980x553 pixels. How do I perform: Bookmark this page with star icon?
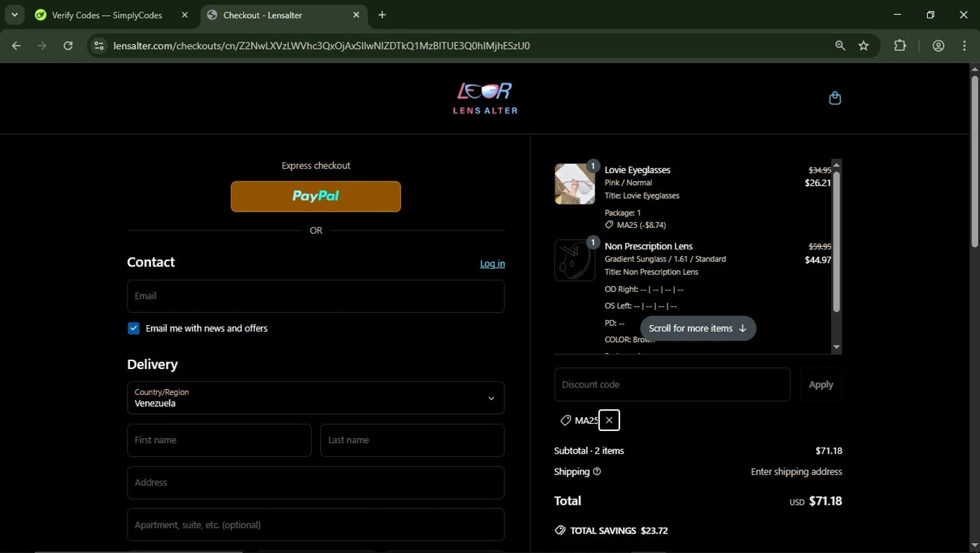pyautogui.click(x=864, y=46)
